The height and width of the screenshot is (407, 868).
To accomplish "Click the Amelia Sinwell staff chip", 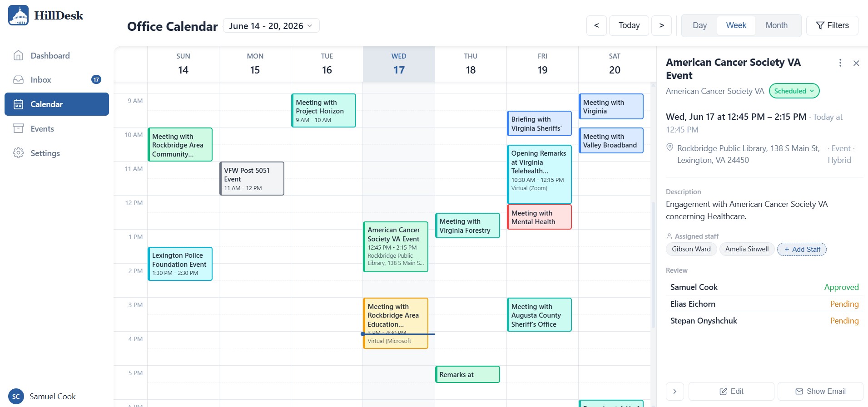I will 747,249.
